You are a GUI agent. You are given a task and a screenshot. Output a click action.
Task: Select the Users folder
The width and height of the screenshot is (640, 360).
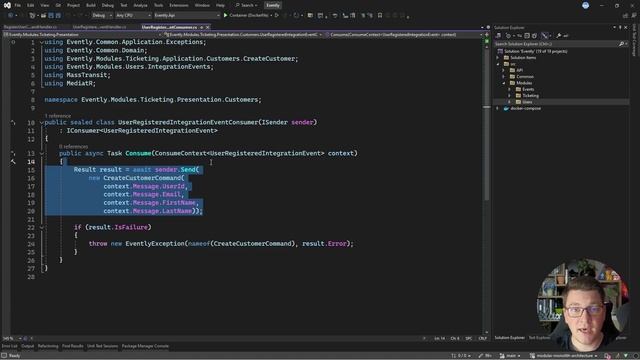(527, 102)
